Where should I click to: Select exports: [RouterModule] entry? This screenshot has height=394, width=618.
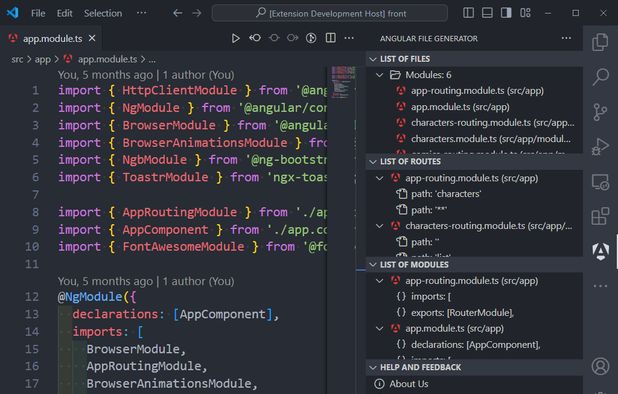pos(462,313)
